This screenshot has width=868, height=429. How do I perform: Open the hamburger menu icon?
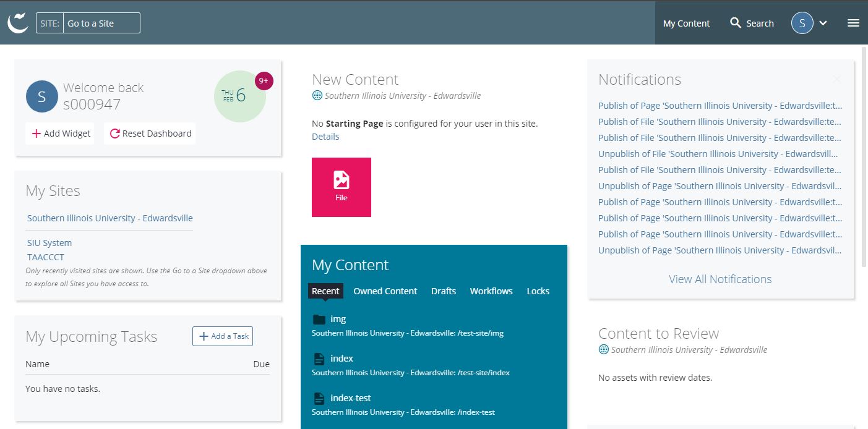tap(853, 23)
